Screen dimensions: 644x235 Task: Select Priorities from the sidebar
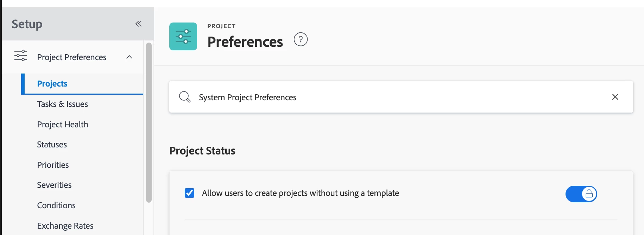(53, 165)
